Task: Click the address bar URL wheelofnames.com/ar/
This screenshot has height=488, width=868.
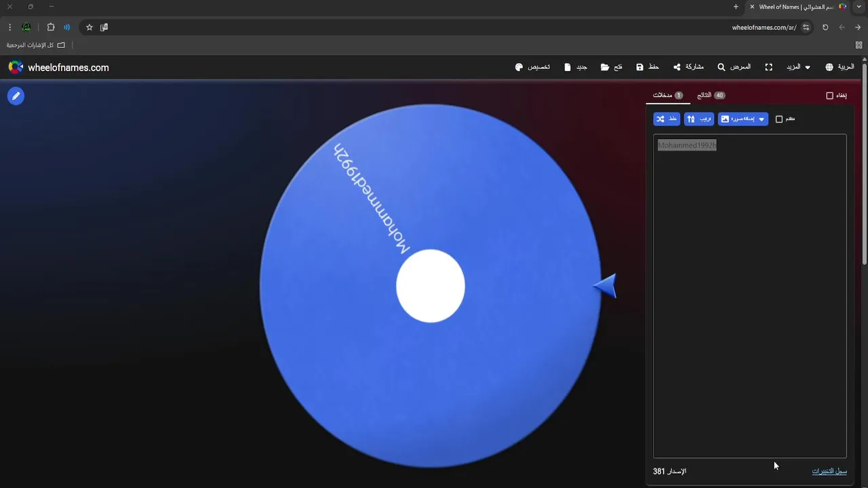Action: pyautogui.click(x=764, y=27)
